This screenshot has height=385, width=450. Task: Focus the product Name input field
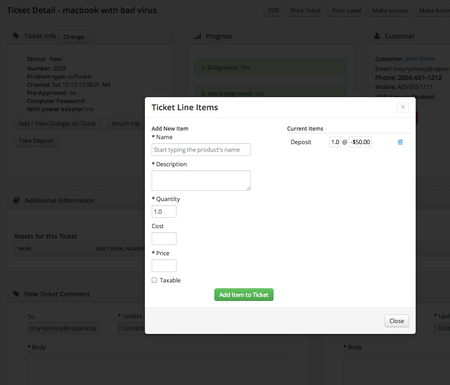coord(201,150)
